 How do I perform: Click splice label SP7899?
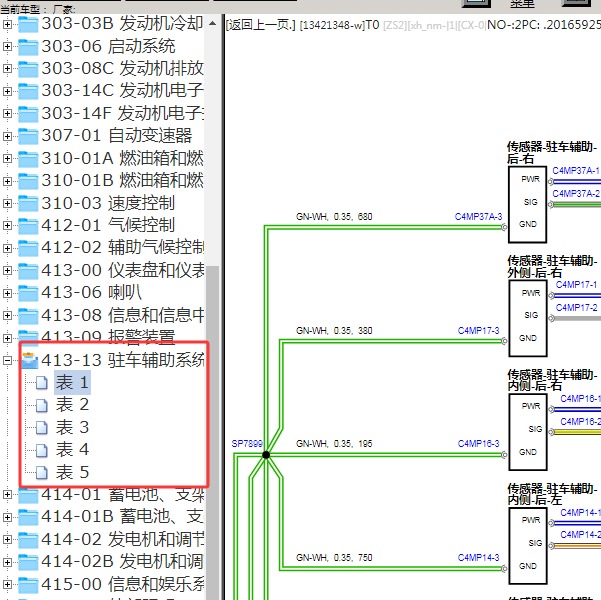pos(247,444)
